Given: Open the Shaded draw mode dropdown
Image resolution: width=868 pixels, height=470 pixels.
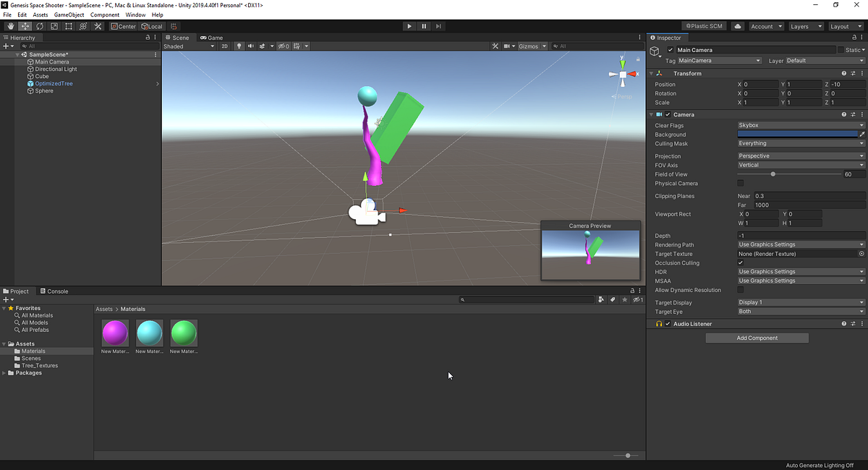Looking at the screenshot, I should pos(188,46).
